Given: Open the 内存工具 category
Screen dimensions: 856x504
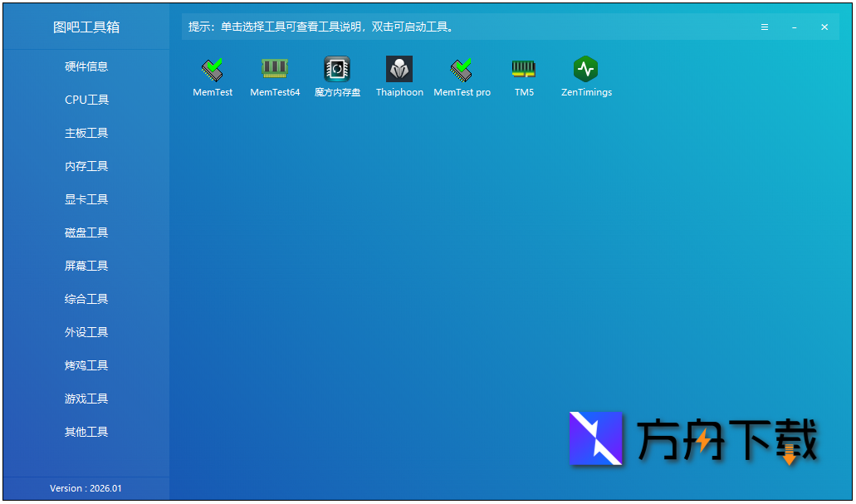Looking at the screenshot, I should (86, 166).
